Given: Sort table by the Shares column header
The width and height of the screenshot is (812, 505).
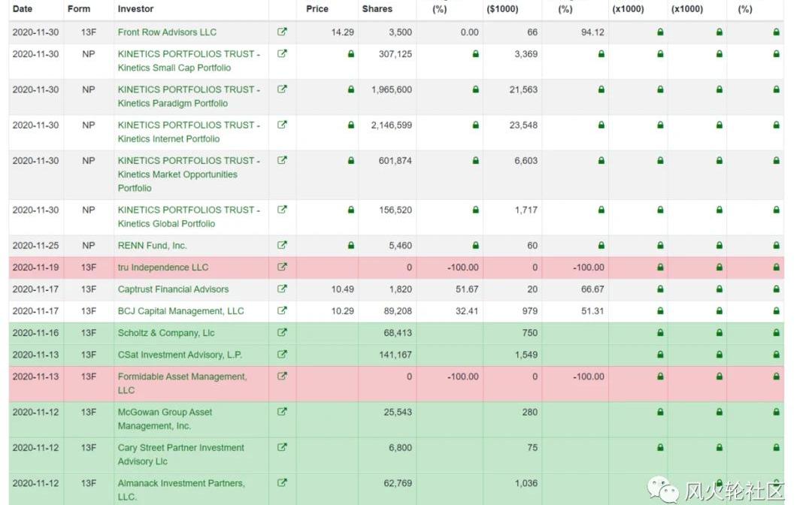Looking at the screenshot, I should [377, 9].
